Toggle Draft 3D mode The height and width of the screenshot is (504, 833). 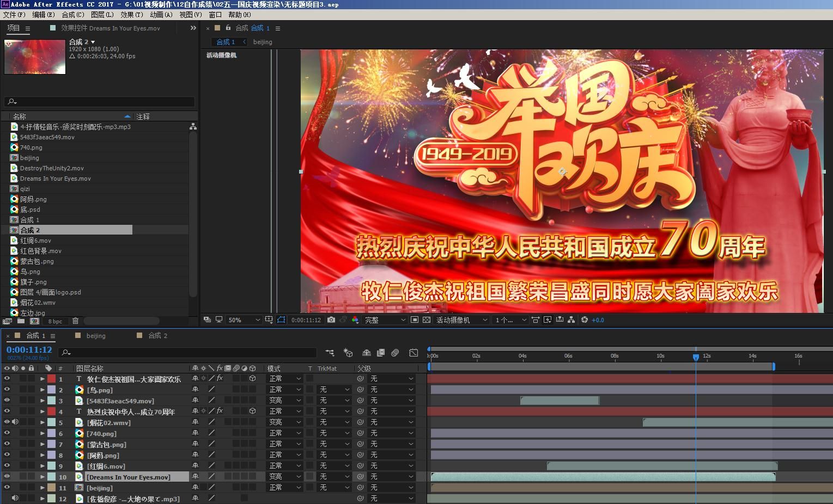(x=349, y=353)
